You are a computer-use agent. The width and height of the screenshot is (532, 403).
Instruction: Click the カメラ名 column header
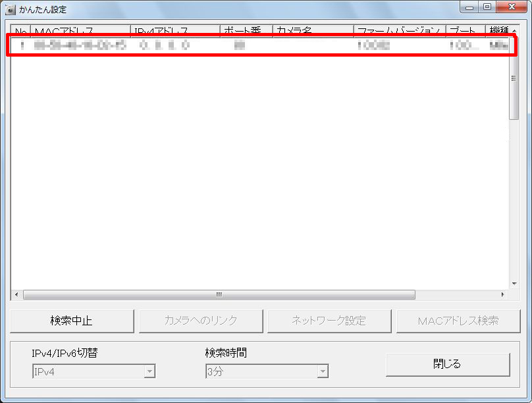point(312,30)
